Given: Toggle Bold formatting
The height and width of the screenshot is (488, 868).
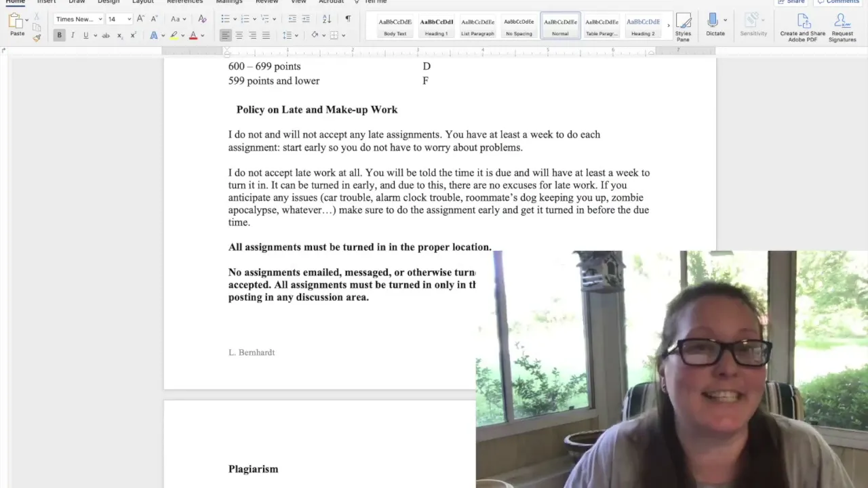Looking at the screenshot, I should click(x=59, y=35).
